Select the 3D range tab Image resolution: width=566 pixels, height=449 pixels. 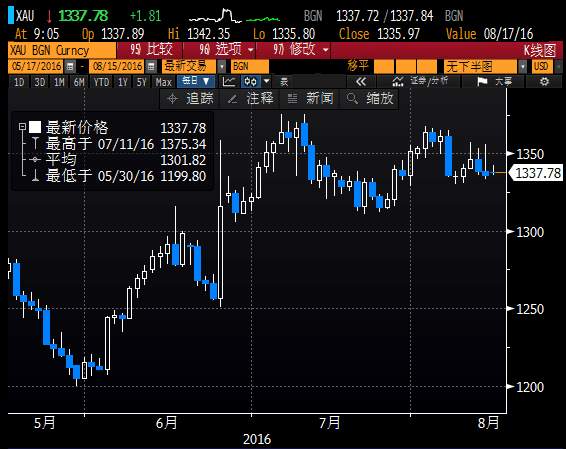click(x=39, y=82)
